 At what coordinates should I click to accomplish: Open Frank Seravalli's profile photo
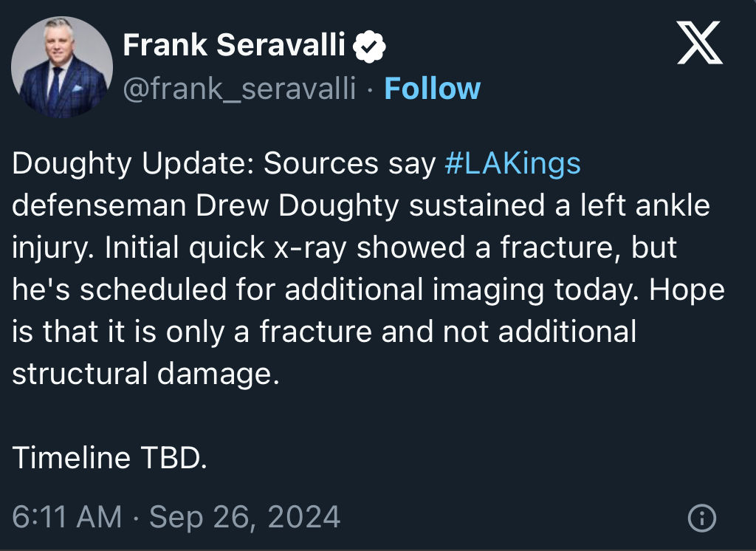click(x=62, y=67)
